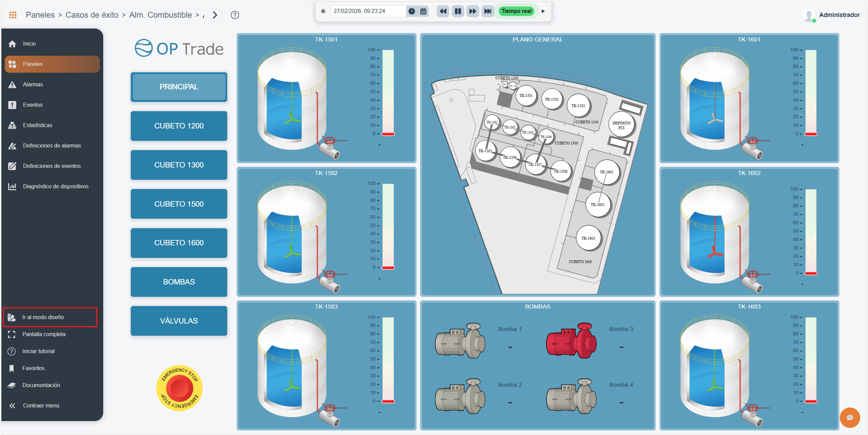Click the red Bomba 3 pump
The width and height of the screenshot is (868, 435).
571,341
